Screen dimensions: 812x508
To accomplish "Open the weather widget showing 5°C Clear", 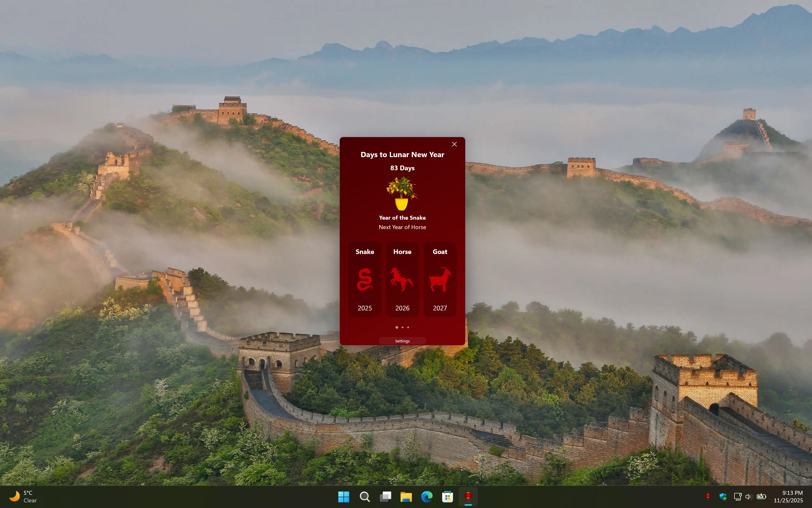I will tap(23, 496).
